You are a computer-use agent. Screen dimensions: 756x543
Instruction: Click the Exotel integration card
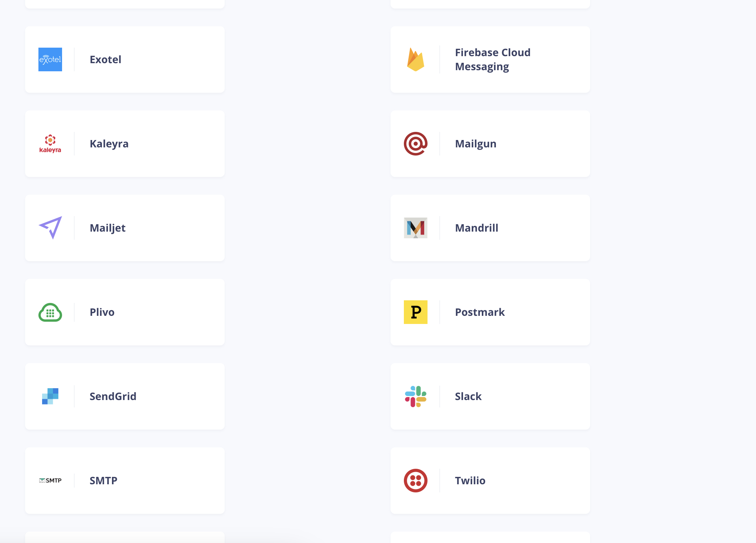[125, 59]
